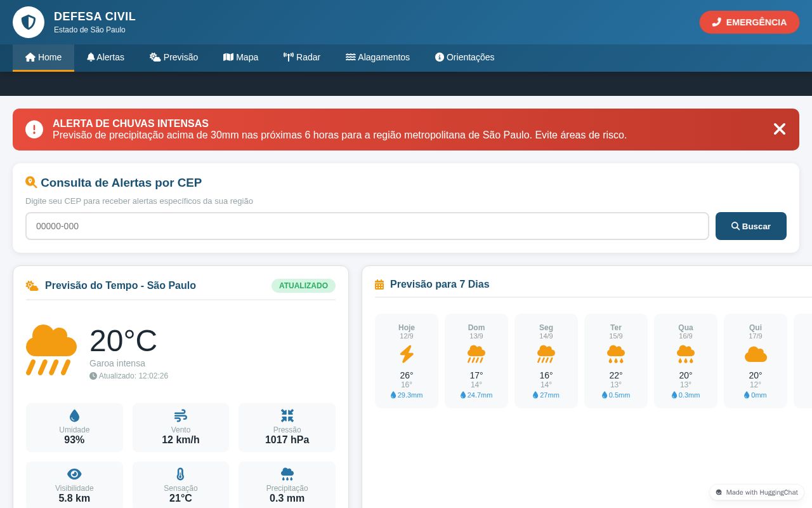The width and height of the screenshot is (812, 508).
Task: Open the Orientações tab
Action: [464, 57]
